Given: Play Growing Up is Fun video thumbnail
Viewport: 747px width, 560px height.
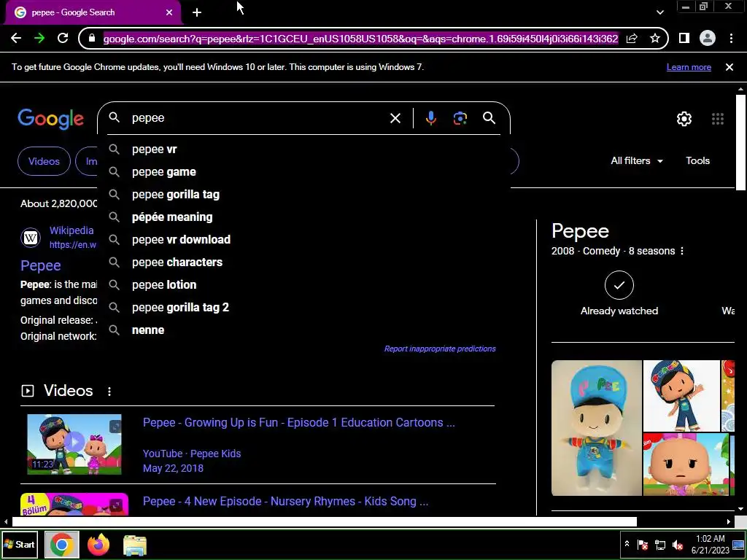Looking at the screenshot, I should point(74,444).
